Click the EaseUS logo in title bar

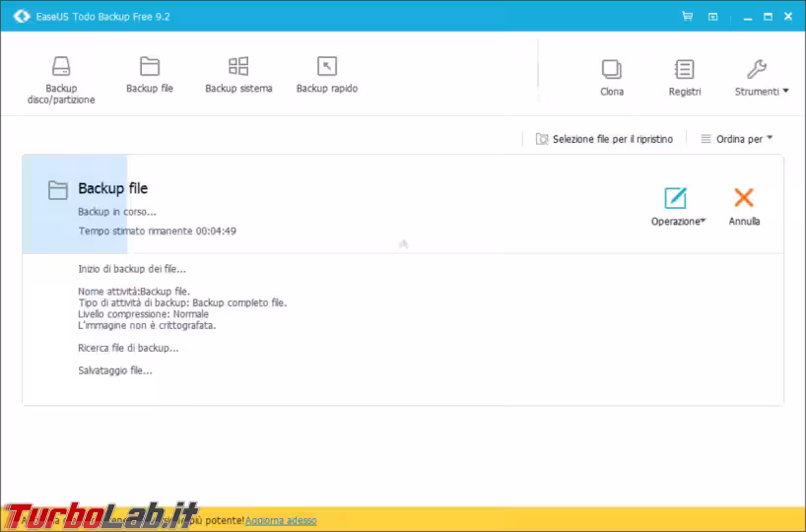coord(22,17)
